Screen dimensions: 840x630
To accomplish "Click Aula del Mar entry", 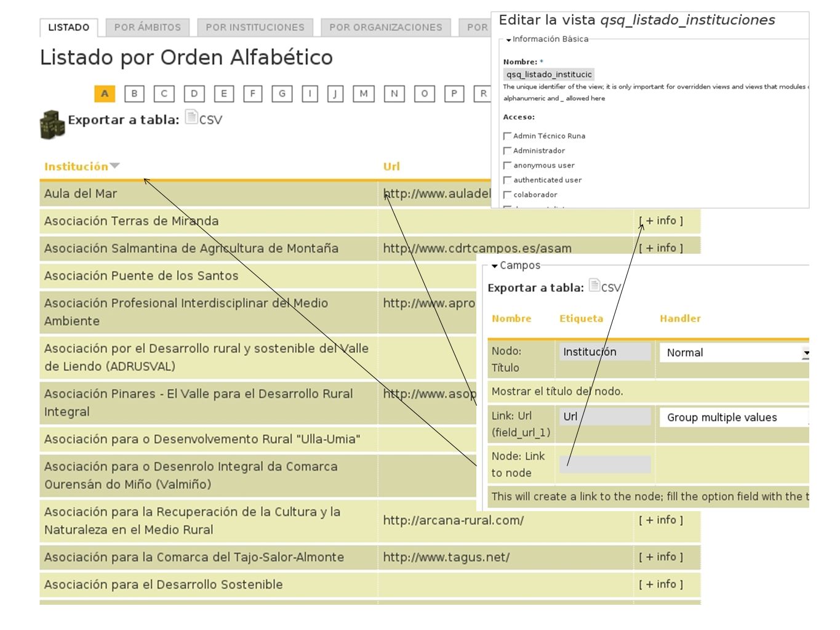I will [x=81, y=193].
